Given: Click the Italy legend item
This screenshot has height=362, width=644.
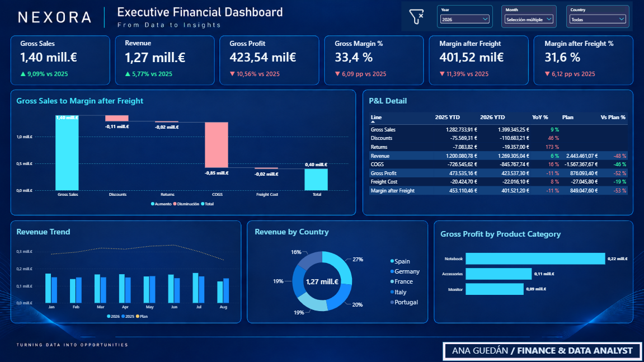Looking at the screenshot, I should coord(398,292).
